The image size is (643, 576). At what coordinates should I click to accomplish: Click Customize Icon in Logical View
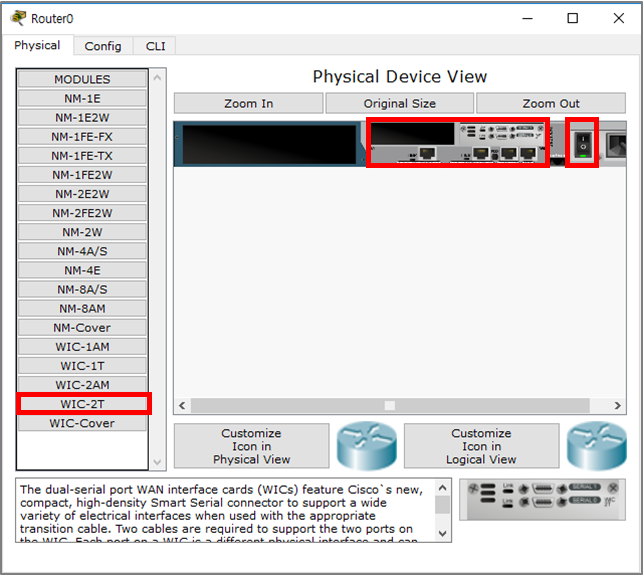[481, 446]
